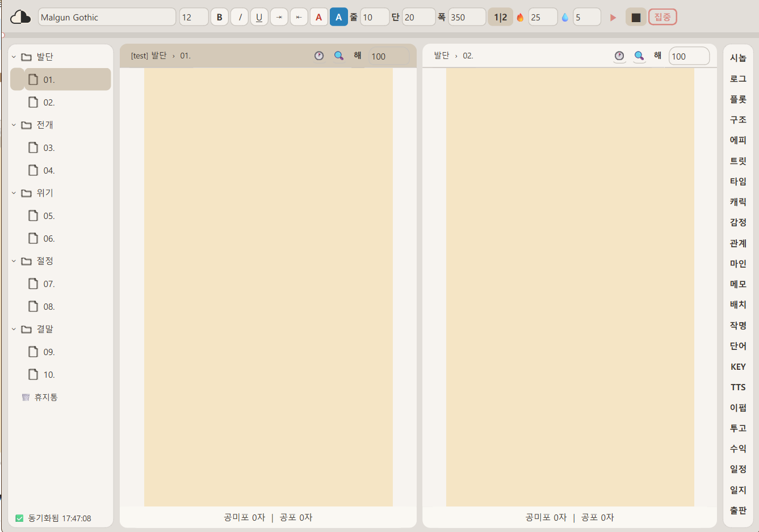
Task: Open the 플롯 plot tab
Action: 738,99
